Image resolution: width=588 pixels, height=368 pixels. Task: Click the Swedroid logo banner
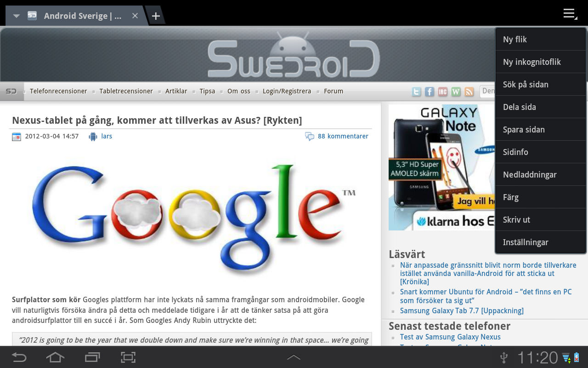(294, 55)
